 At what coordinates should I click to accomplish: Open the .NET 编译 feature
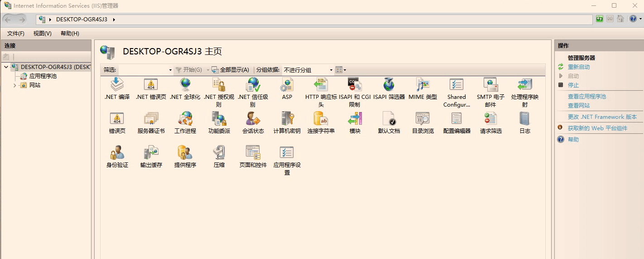coord(117,89)
